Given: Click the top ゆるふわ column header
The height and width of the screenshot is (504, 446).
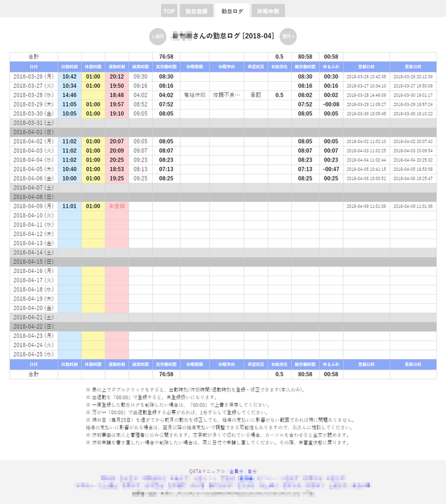Looking at the screenshot, I should coord(331,67).
